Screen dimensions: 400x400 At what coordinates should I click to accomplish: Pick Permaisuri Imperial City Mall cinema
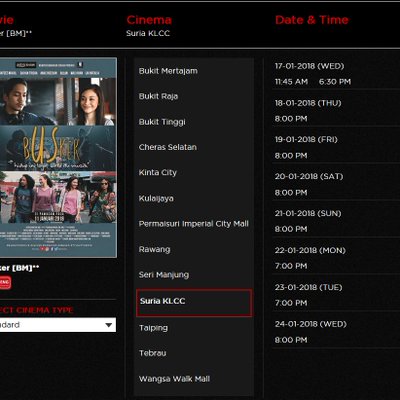coord(194,224)
